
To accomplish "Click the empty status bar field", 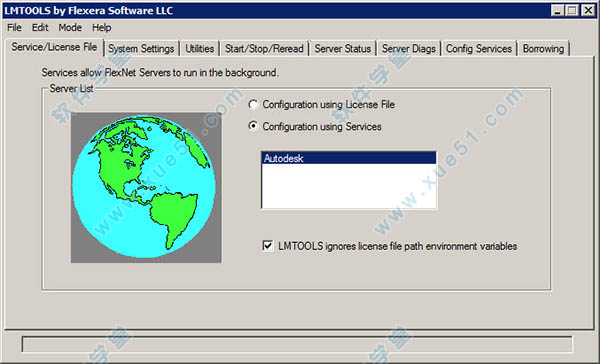I will 297,344.
